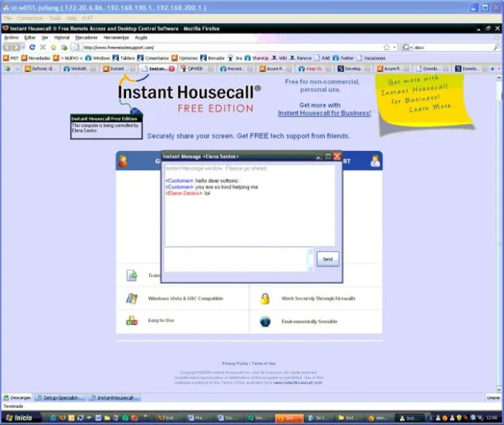Focus the URL address bar
This screenshot has height=425, width=504.
click(x=231, y=47)
